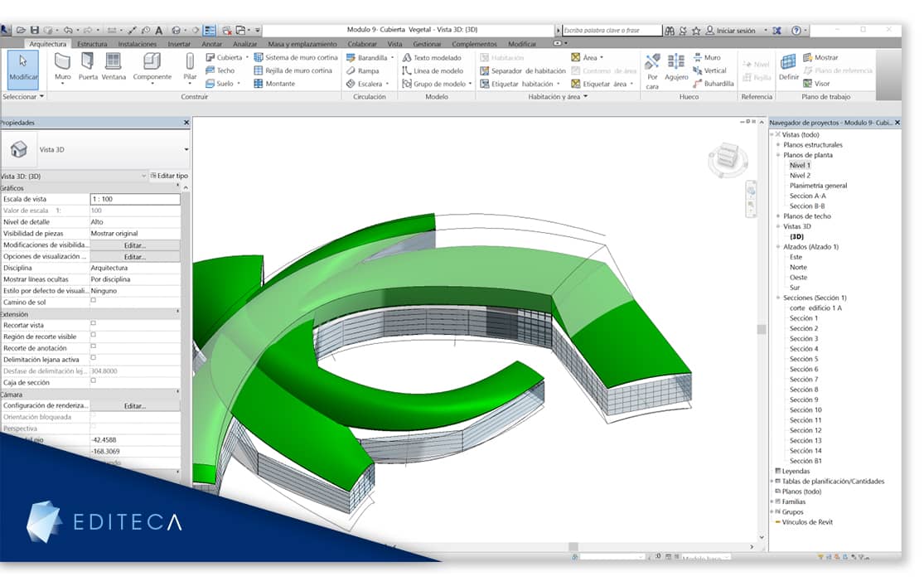Open the Texto modelado tool

[x=432, y=58]
